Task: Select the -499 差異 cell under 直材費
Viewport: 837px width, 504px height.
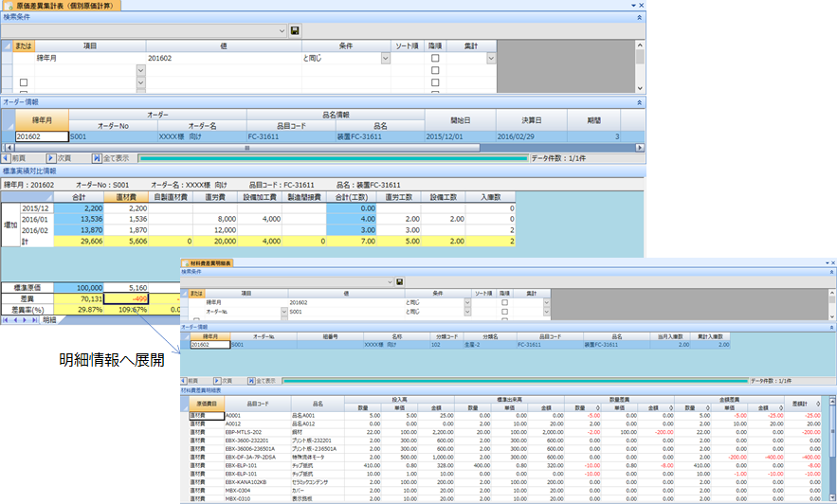Action: pos(126,298)
